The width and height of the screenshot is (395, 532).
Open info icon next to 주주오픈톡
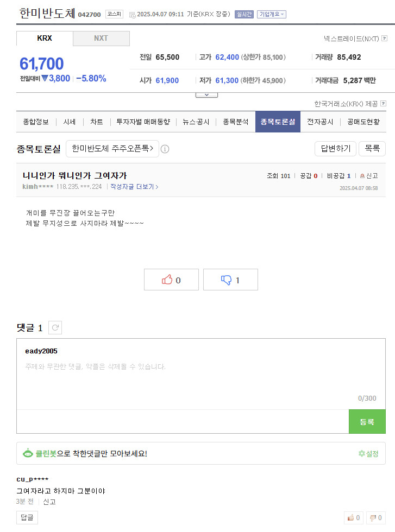click(x=165, y=149)
